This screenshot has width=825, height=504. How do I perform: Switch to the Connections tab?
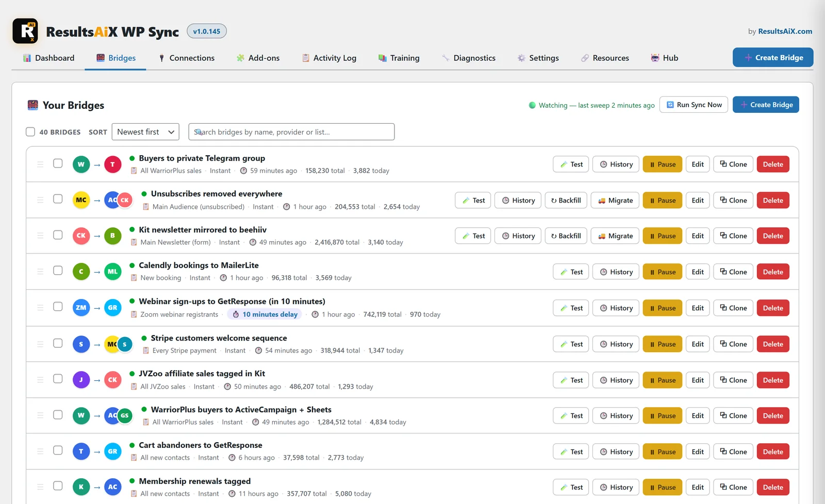pos(186,58)
